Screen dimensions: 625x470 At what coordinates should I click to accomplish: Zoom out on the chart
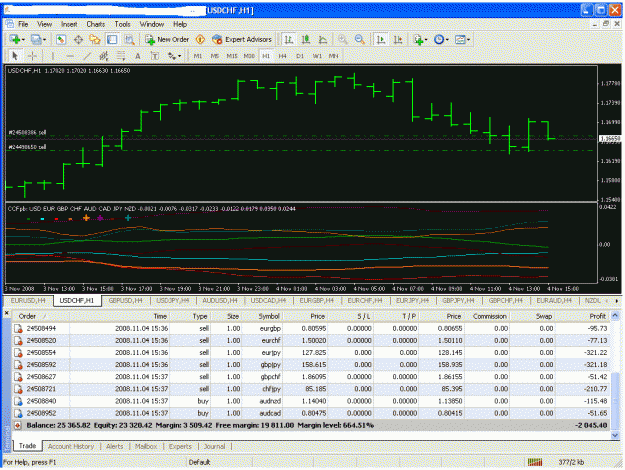360,39
